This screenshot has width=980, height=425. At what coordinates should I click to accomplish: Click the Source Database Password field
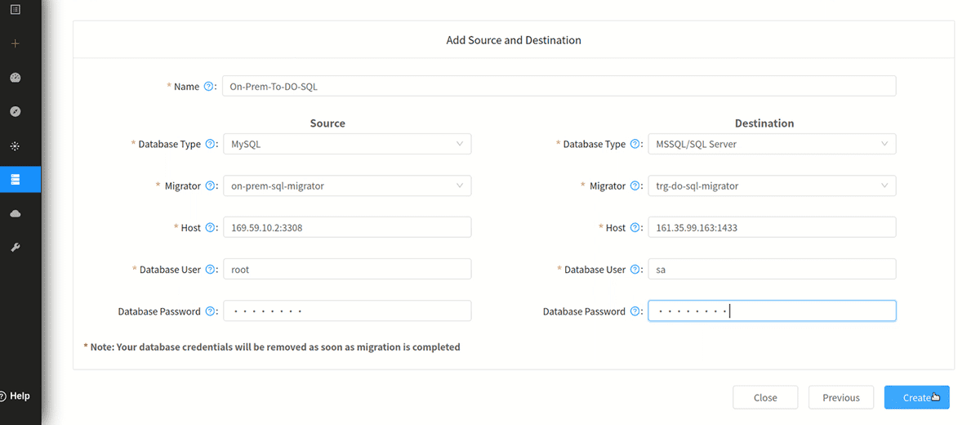[347, 311]
